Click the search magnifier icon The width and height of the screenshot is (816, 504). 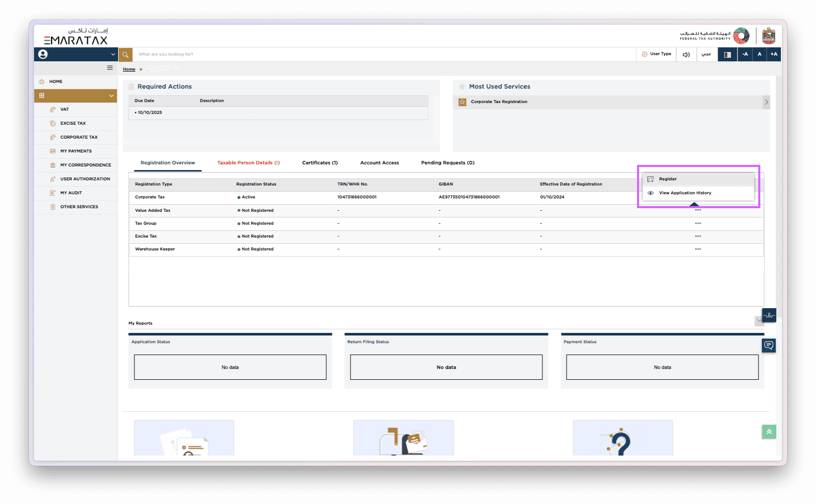(x=125, y=54)
